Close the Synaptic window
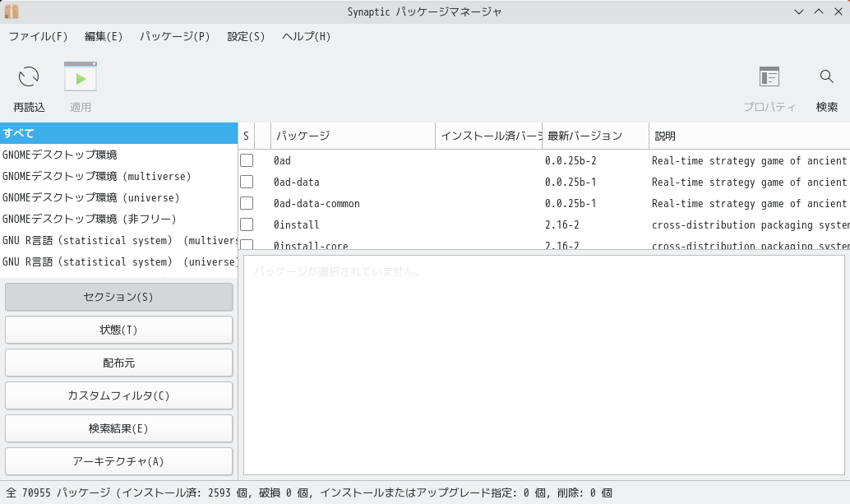850x504 pixels. [838, 12]
